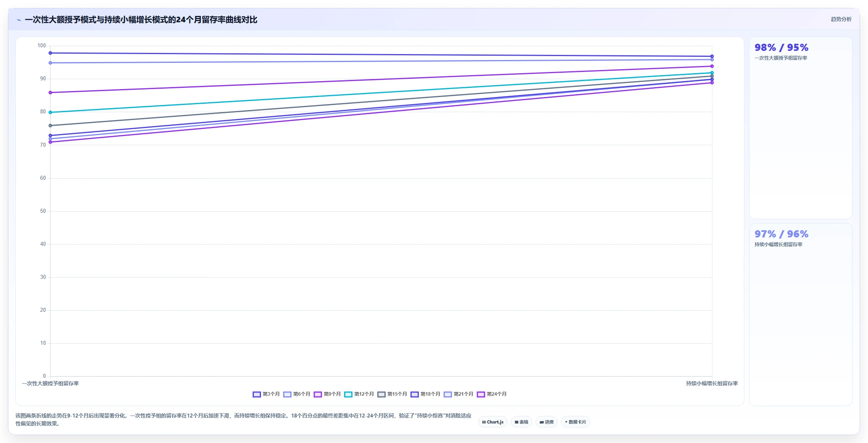Click the 第12个月 cyan legend swatch

click(x=348, y=394)
